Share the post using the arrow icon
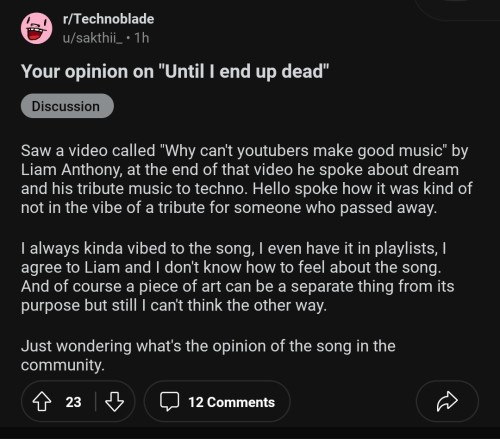This screenshot has width=500, height=439. point(447,401)
